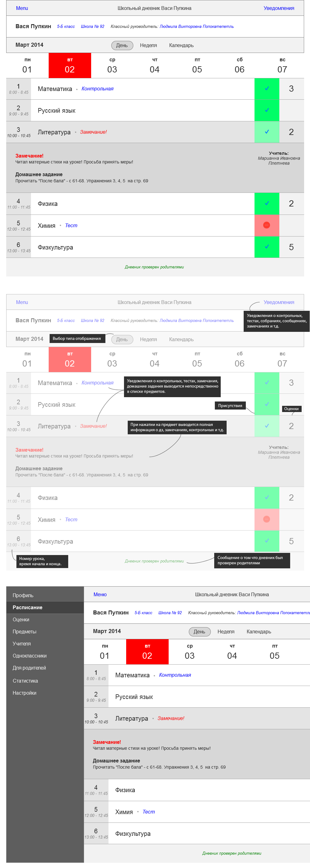
Task: Expand Физика lesson in the sidebar-layout diary
Action: [125, 790]
